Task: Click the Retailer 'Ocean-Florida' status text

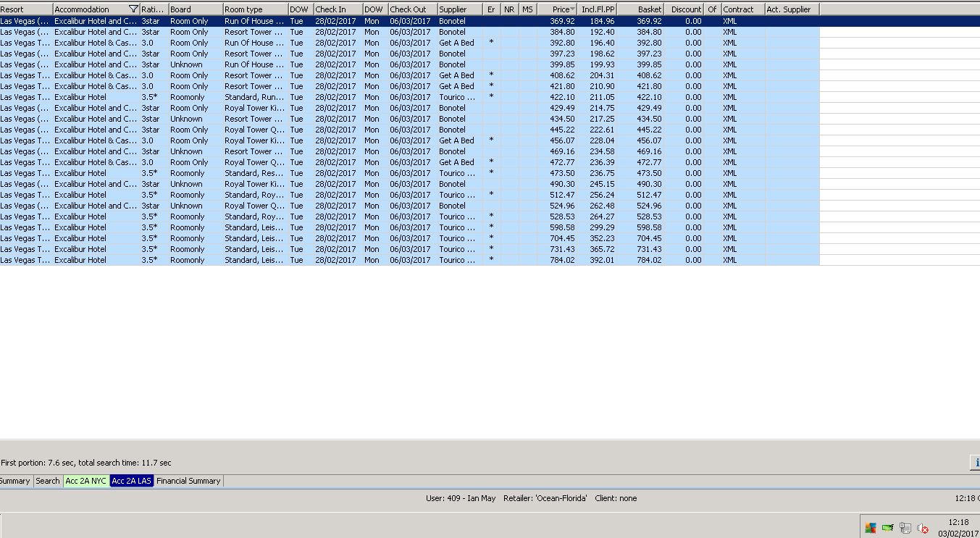Action: (545, 498)
